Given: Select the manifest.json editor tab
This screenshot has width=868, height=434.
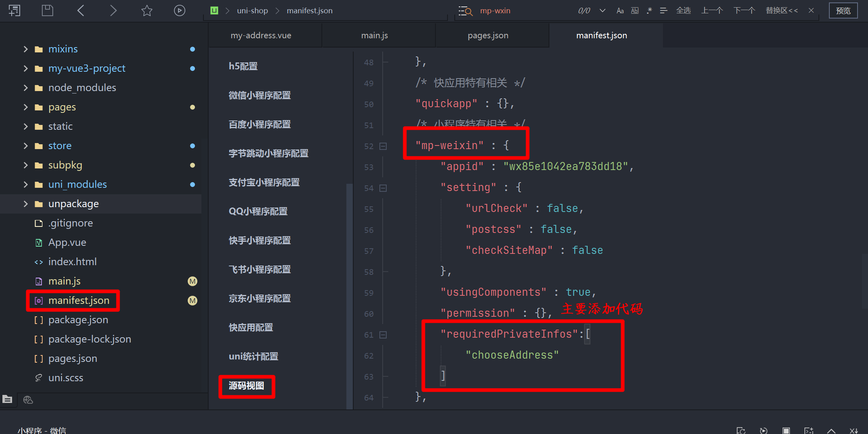Looking at the screenshot, I should coord(606,35).
